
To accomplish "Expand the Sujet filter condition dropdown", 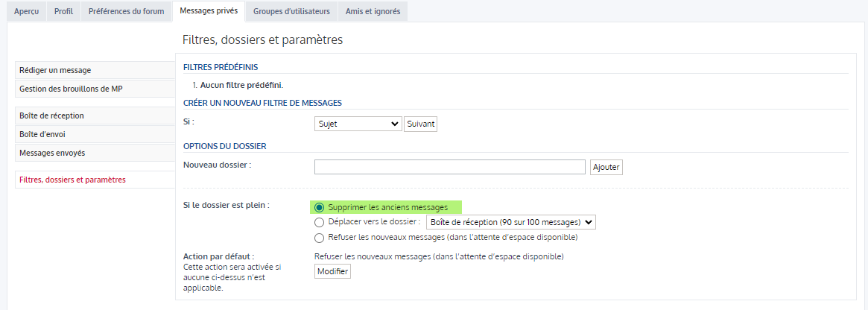I will pyautogui.click(x=358, y=124).
